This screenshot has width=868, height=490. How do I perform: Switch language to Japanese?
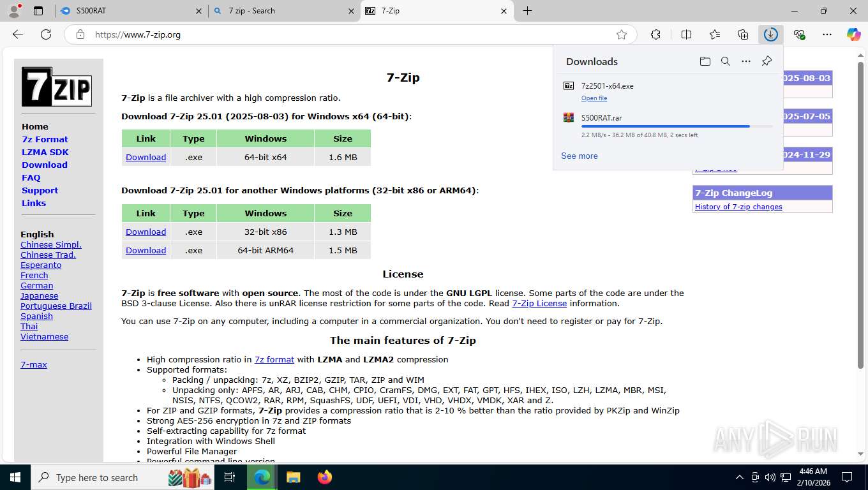pyautogui.click(x=39, y=295)
